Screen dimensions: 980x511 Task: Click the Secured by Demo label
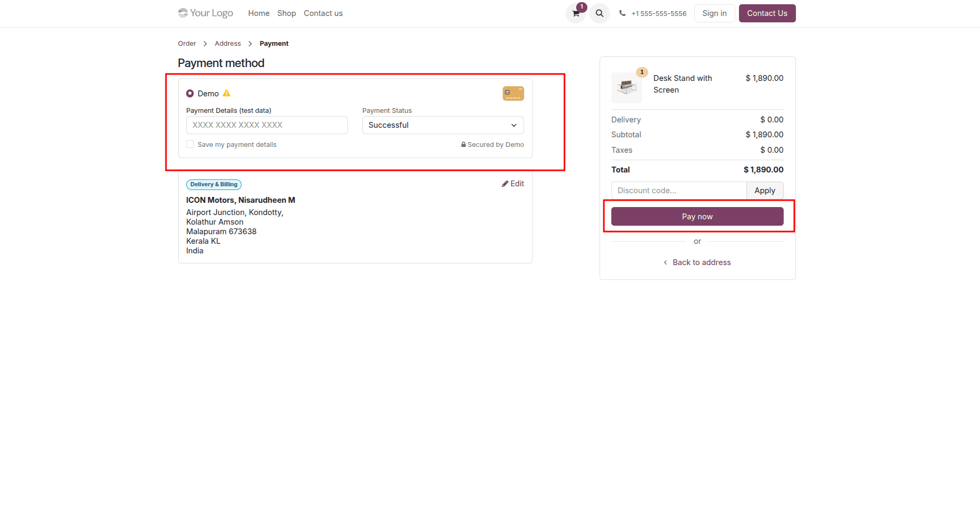click(493, 145)
